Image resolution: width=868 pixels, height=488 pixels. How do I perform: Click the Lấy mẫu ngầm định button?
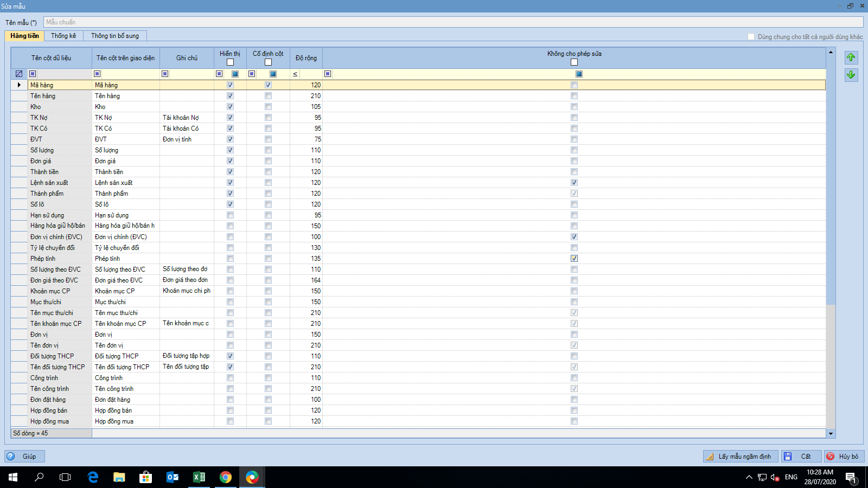click(741, 457)
